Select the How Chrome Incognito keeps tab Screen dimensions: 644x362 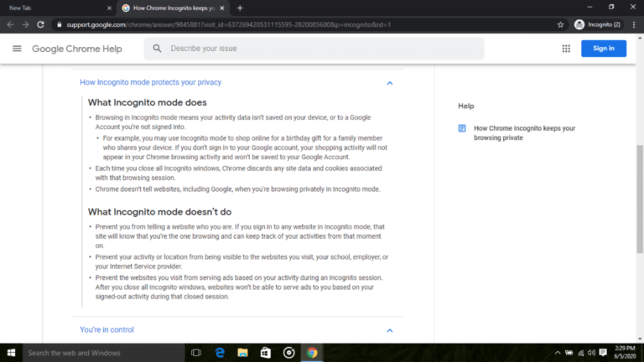pos(172,8)
